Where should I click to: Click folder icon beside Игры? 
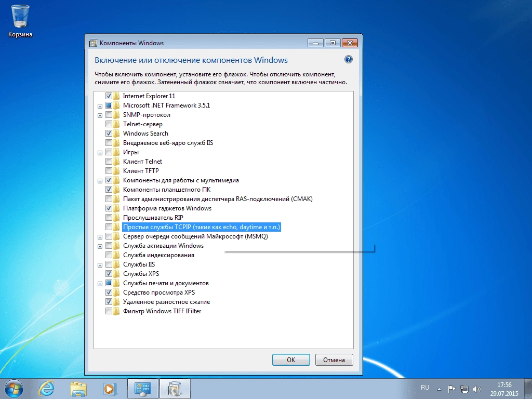pos(116,152)
